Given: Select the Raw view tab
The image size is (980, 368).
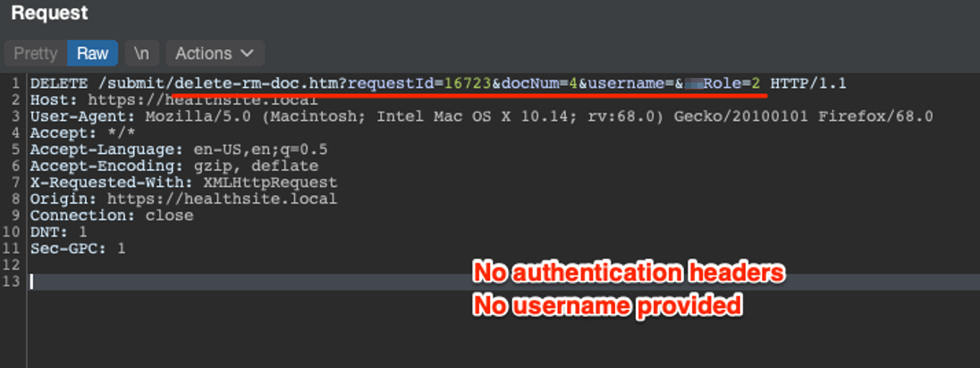Looking at the screenshot, I should (92, 54).
